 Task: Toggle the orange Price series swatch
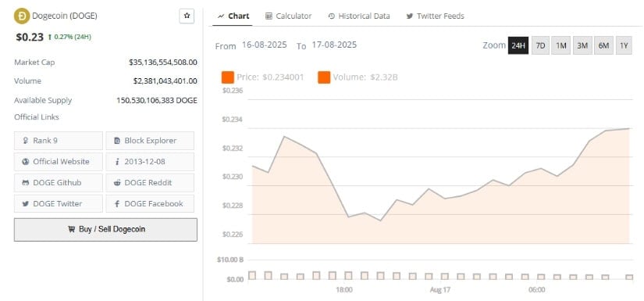pos(227,77)
